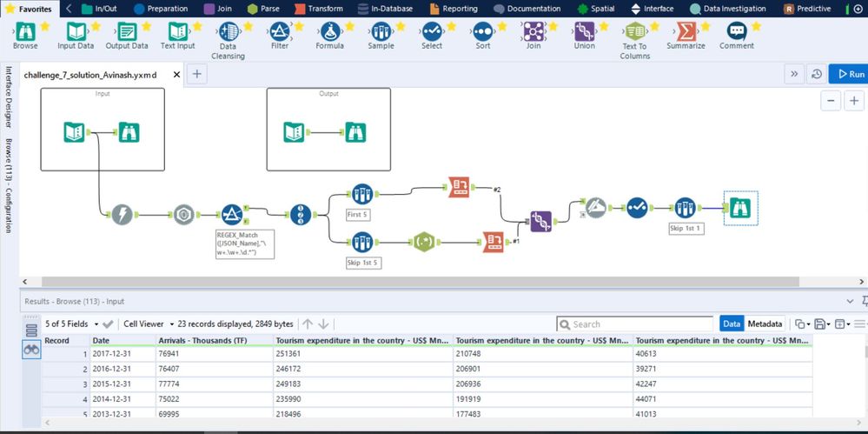The height and width of the screenshot is (434, 868).
Task: Choose the Text Input tool in the palette
Action: [x=178, y=31]
